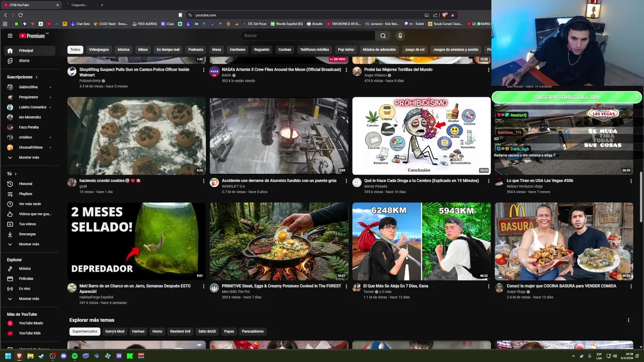Screen dimensions: 644x362
Task: Select the Supermercados topic chip
Action: tap(85, 331)
